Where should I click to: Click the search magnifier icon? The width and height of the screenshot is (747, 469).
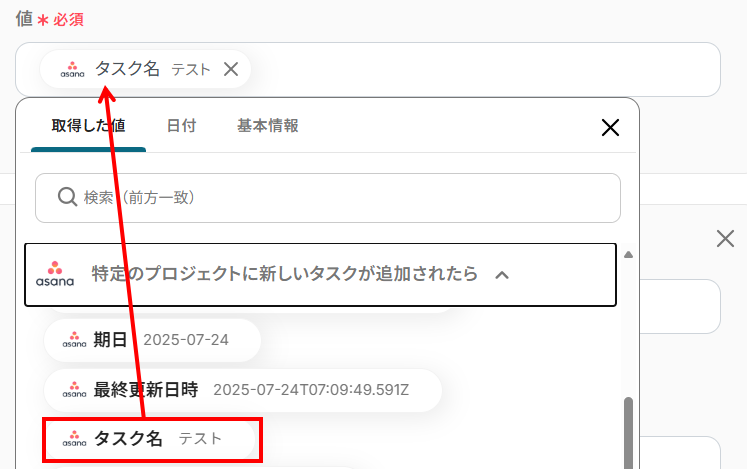point(67,197)
